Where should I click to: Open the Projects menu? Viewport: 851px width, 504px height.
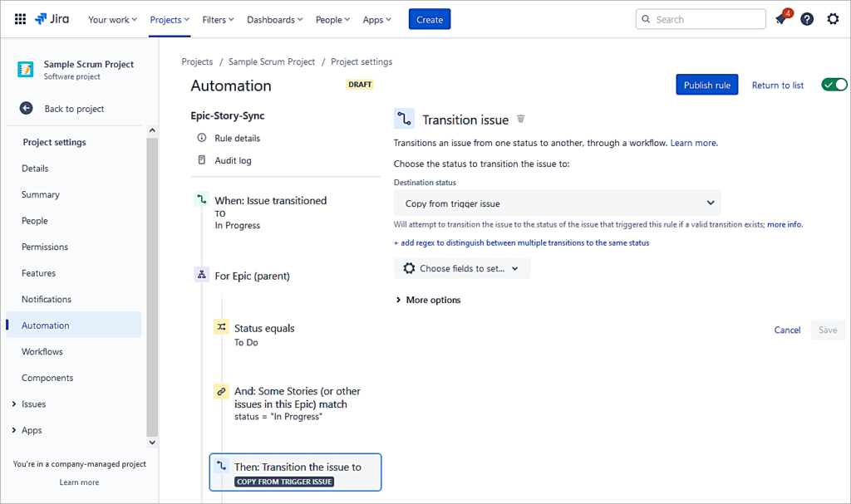point(170,20)
